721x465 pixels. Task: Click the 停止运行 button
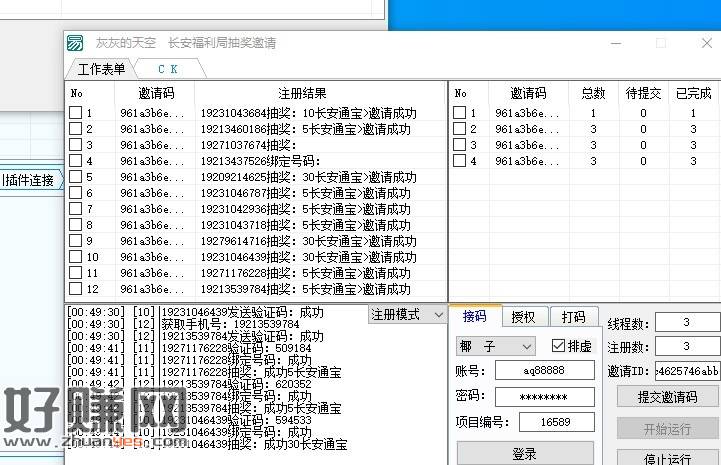pyautogui.click(x=667, y=459)
